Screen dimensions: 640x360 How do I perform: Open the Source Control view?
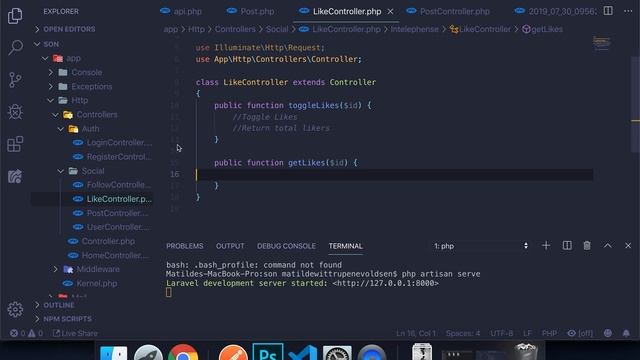pos(15,80)
